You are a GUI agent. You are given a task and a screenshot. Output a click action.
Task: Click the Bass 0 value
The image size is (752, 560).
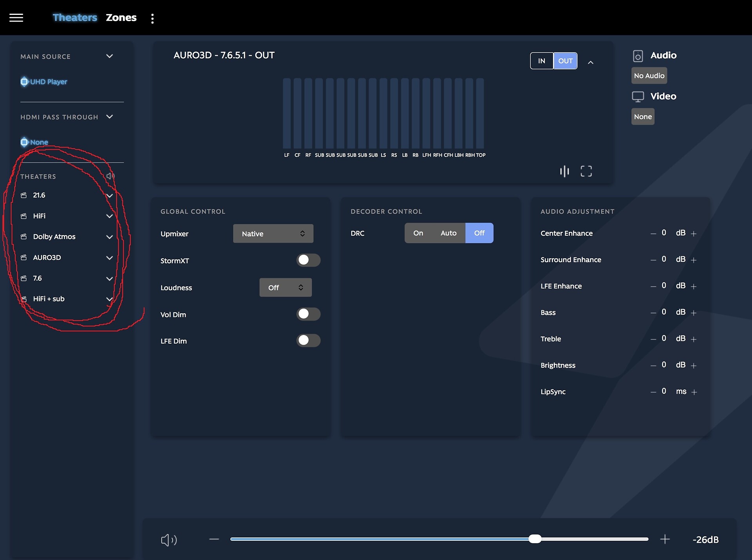[x=664, y=312]
